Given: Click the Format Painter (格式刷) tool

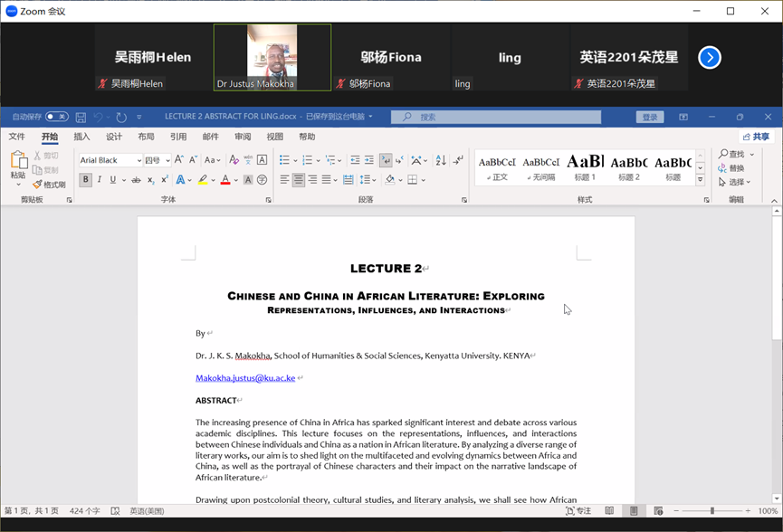Looking at the screenshot, I should click(49, 185).
